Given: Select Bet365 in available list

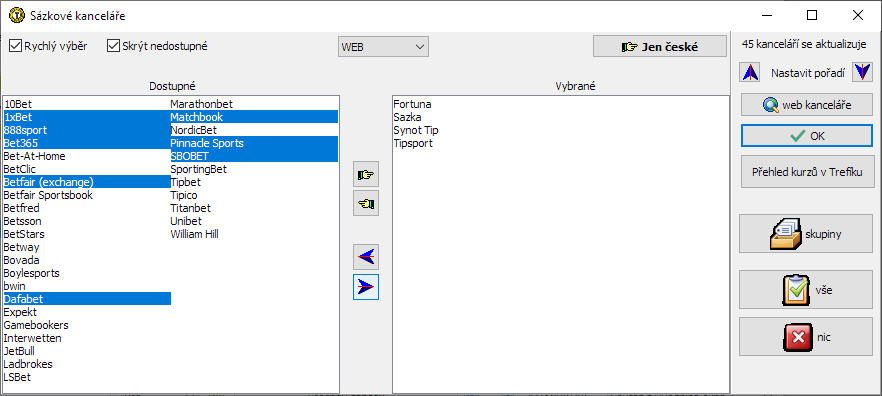Looking at the screenshot, I should point(87,143).
